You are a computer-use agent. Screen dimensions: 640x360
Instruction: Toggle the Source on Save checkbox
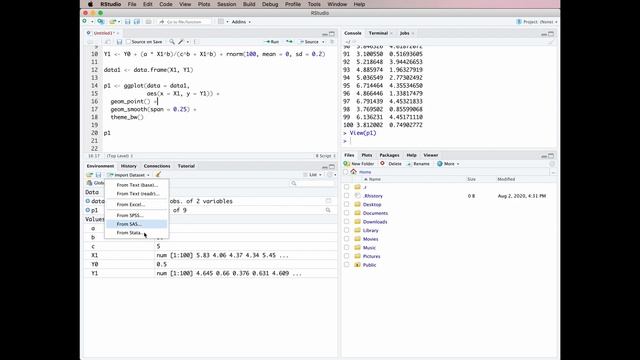click(128, 42)
